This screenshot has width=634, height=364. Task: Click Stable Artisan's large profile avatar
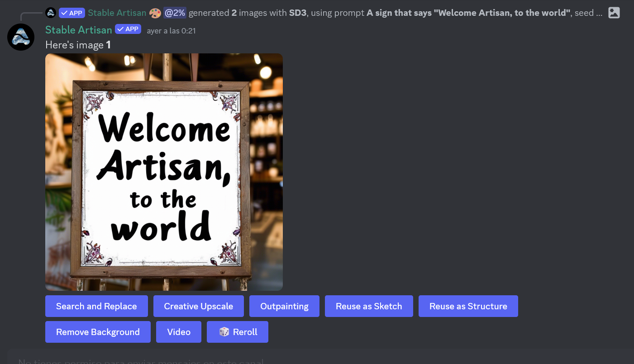coord(21,37)
